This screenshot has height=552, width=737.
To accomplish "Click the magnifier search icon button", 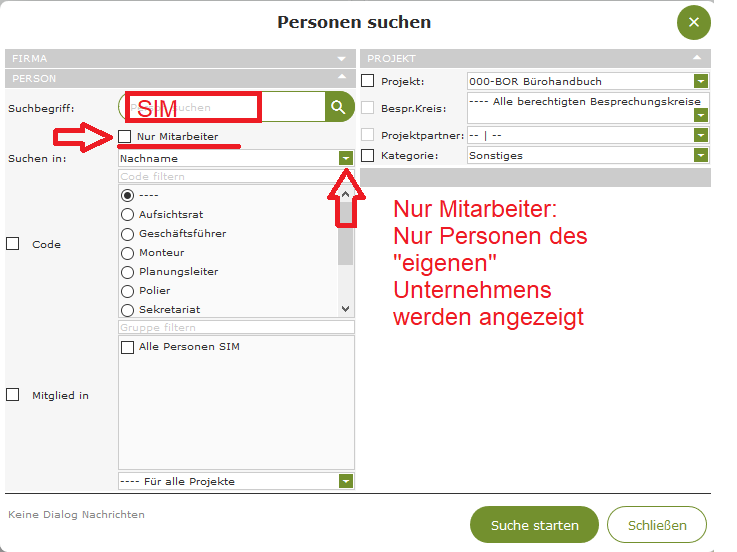I will pyautogui.click(x=340, y=106).
